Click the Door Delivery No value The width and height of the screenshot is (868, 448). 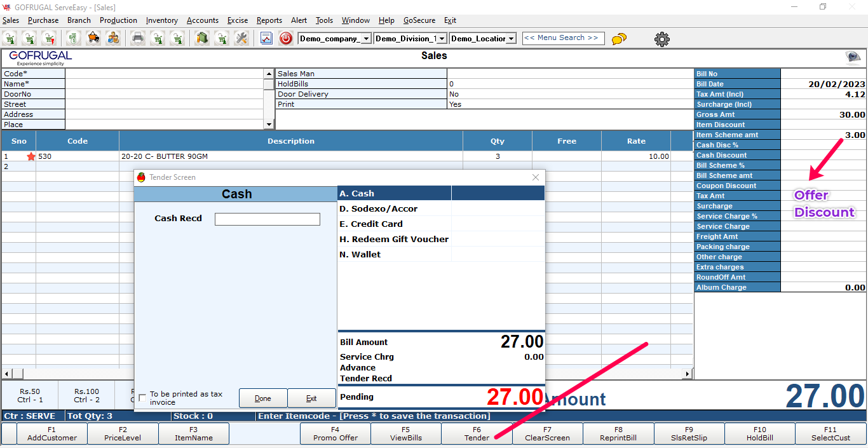(x=454, y=94)
